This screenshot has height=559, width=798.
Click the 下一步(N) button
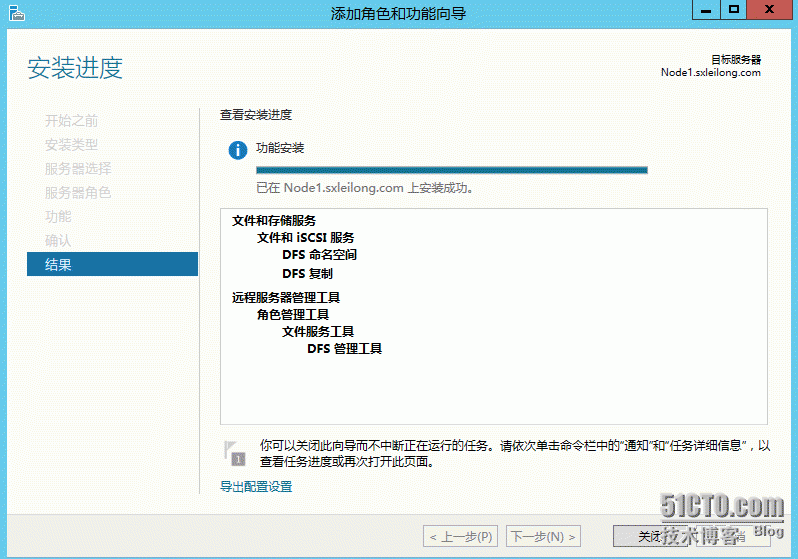click(x=543, y=537)
